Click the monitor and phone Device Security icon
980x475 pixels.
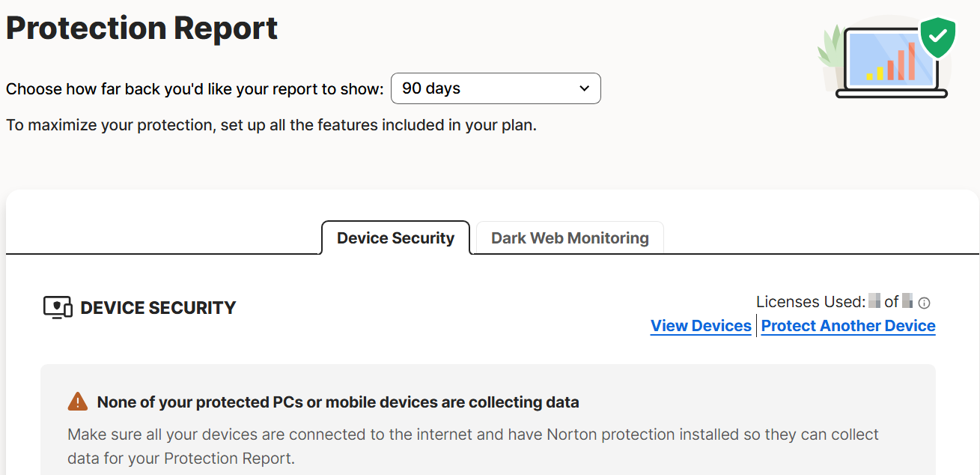coord(58,308)
